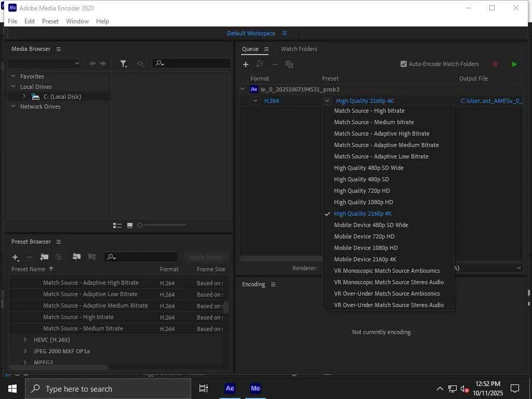Screen dimensions: 532x399
Task: Click the Preset Browser vertical scrollbar
Action: pyautogui.click(x=225, y=307)
